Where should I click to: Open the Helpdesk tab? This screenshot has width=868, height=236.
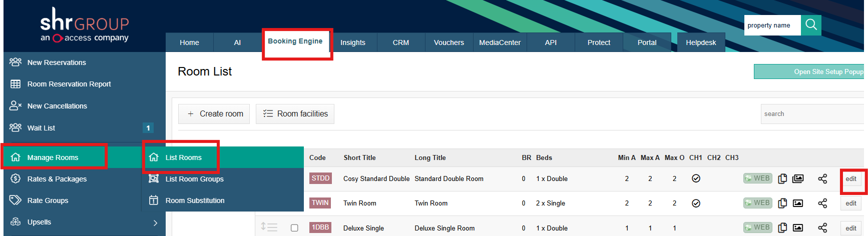[x=701, y=42]
